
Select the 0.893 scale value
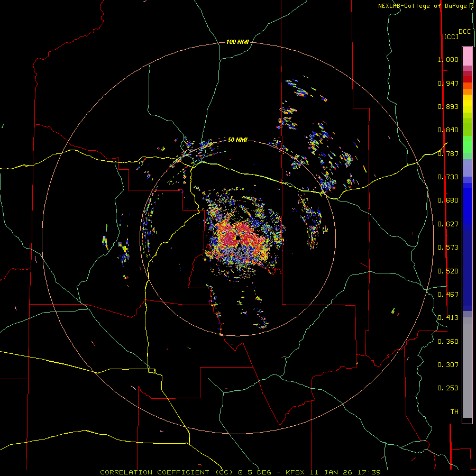tap(448, 106)
